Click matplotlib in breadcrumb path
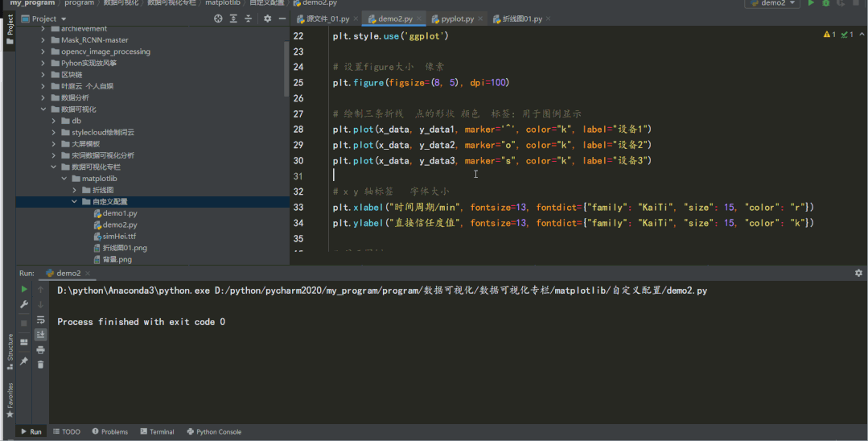 coord(223,2)
